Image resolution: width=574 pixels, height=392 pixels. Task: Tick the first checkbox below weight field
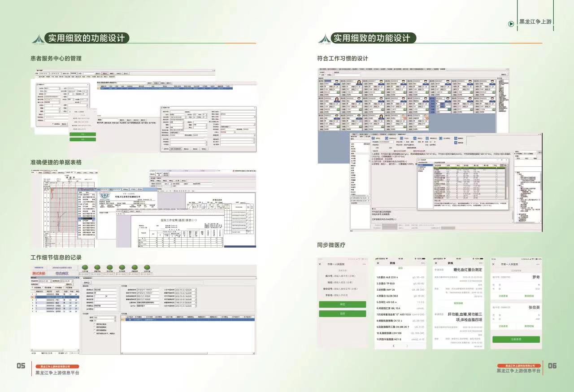[95, 324]
